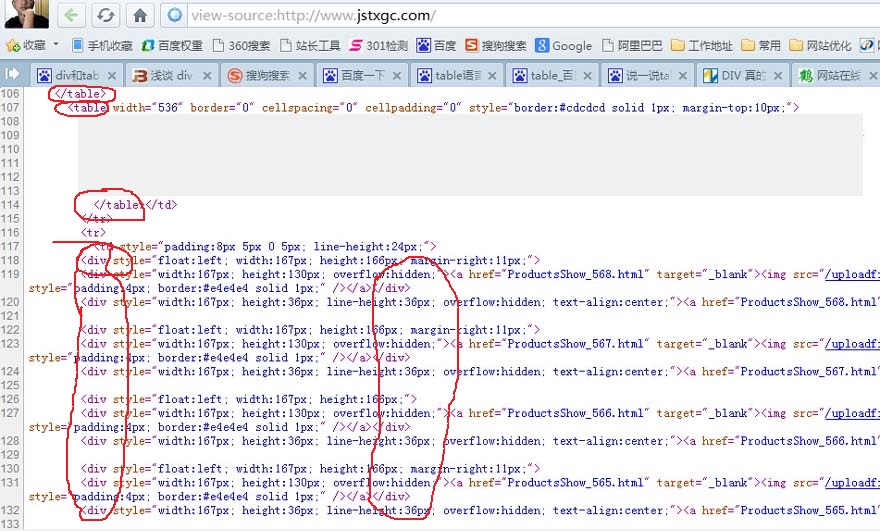Viewport: 880px width, 531px height.
Task: Close the 搜狗搜索 tab
Action: (304, 75)
